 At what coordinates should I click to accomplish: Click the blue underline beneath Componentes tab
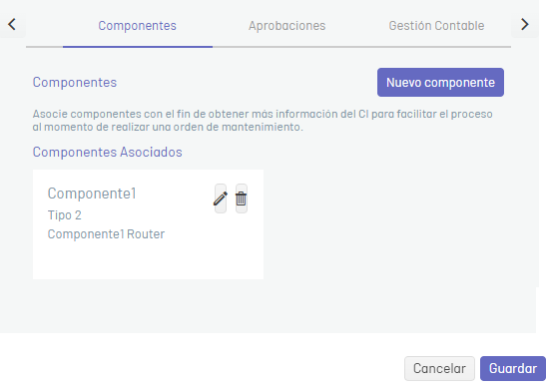click(138, 47)
